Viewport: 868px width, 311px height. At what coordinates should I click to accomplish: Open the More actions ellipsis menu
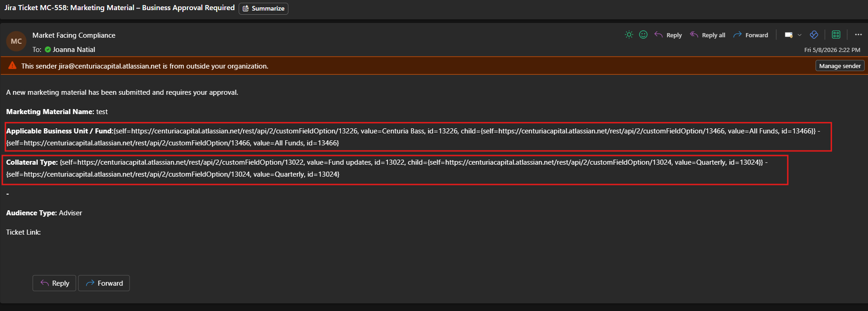tap(858, 35)
